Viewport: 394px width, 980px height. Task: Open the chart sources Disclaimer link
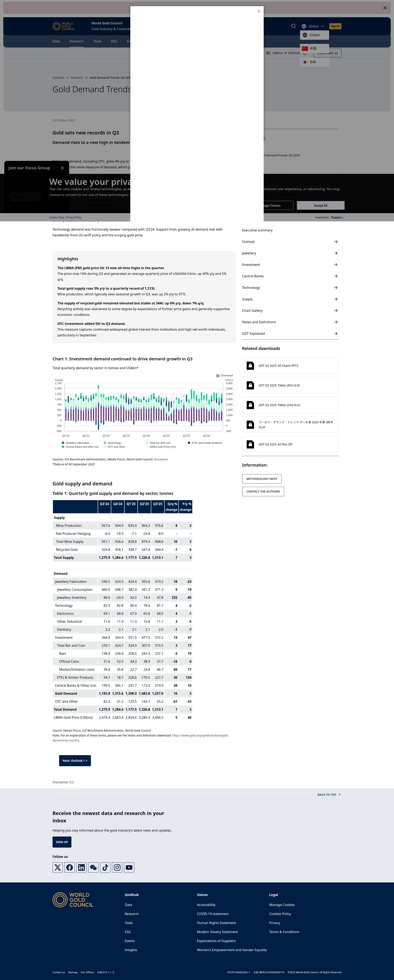161,459
